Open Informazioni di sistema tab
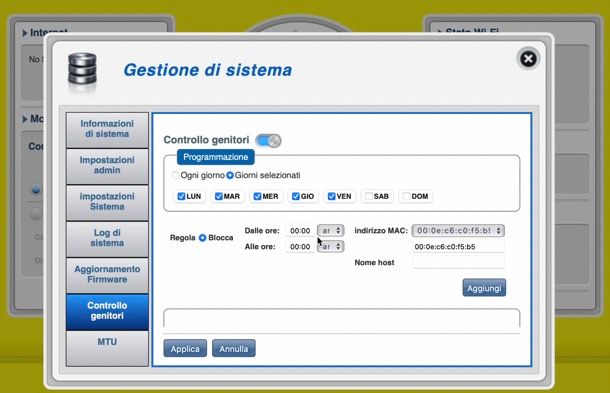The image size is (610, 393). 107,129
